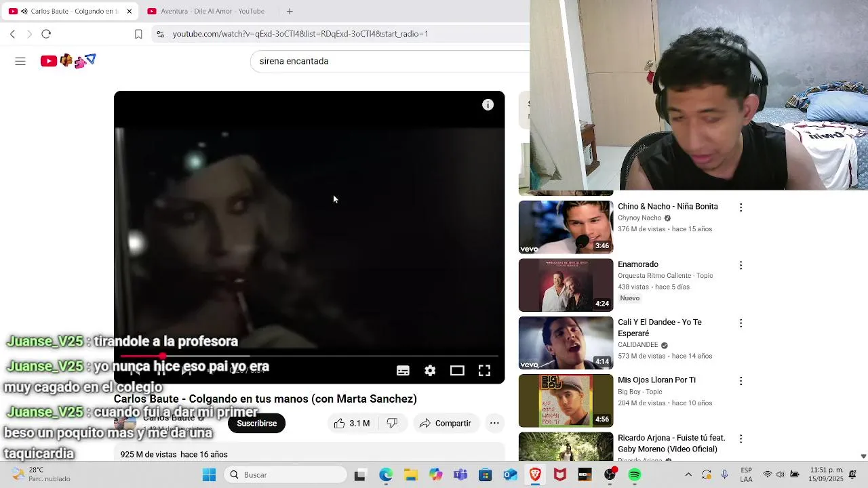Open Spotify from the taskbar
This screenshot has width=868, height=488.
coord(635,475)
